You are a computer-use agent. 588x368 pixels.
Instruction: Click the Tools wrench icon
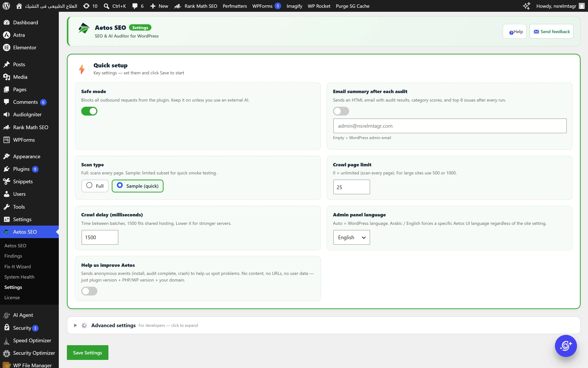(7, 207)
